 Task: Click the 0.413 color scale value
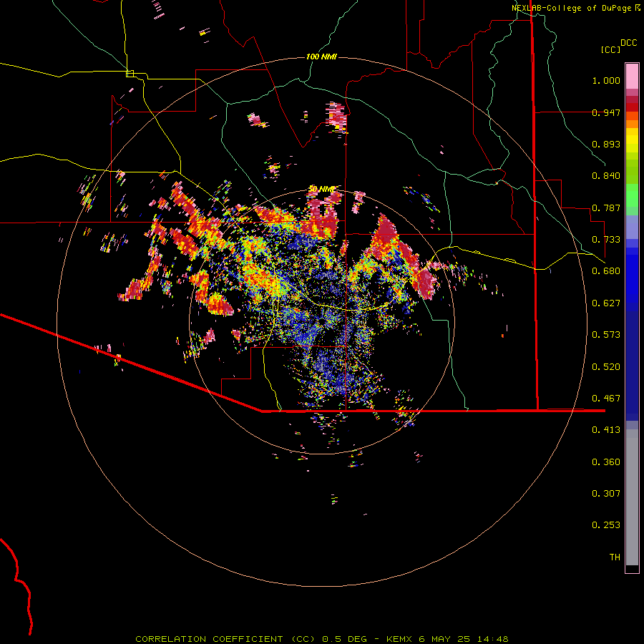tap(606, 430)
